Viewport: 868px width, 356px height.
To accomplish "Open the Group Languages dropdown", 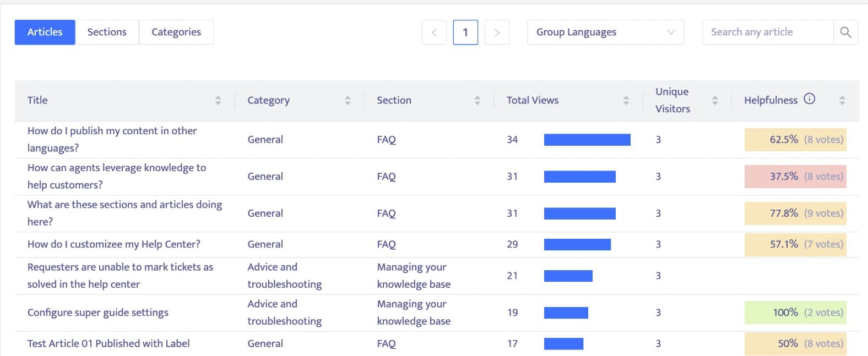I will (605, 32).
